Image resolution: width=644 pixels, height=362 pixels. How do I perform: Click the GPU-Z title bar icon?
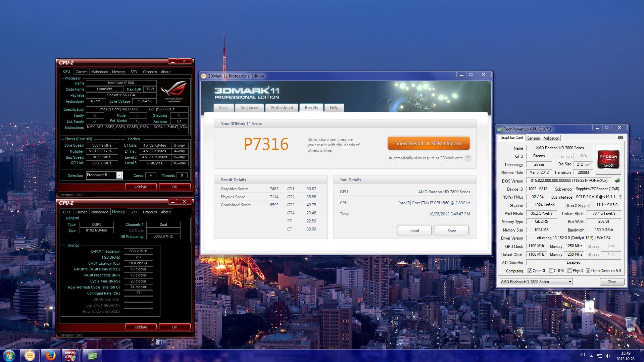500,129
